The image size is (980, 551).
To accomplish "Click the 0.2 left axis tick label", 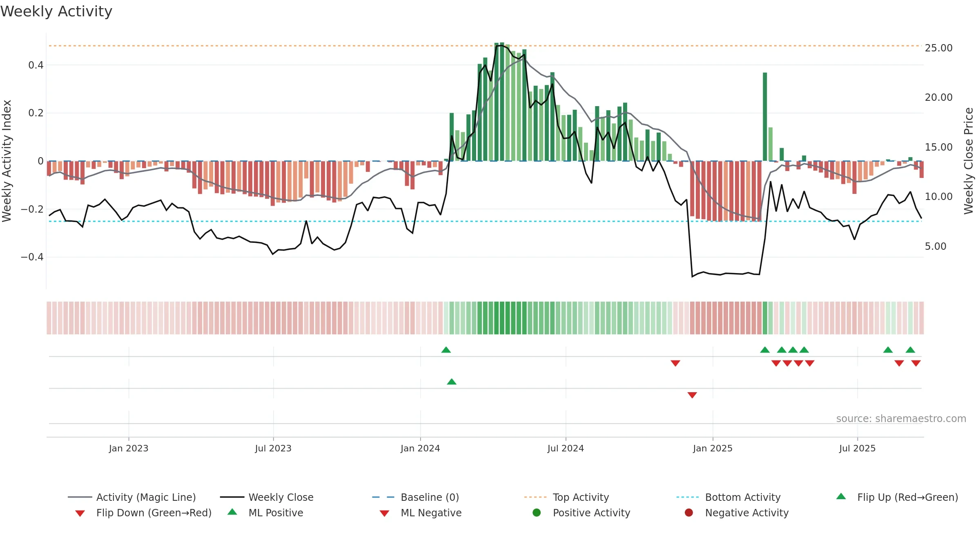I will pos(36,113).
